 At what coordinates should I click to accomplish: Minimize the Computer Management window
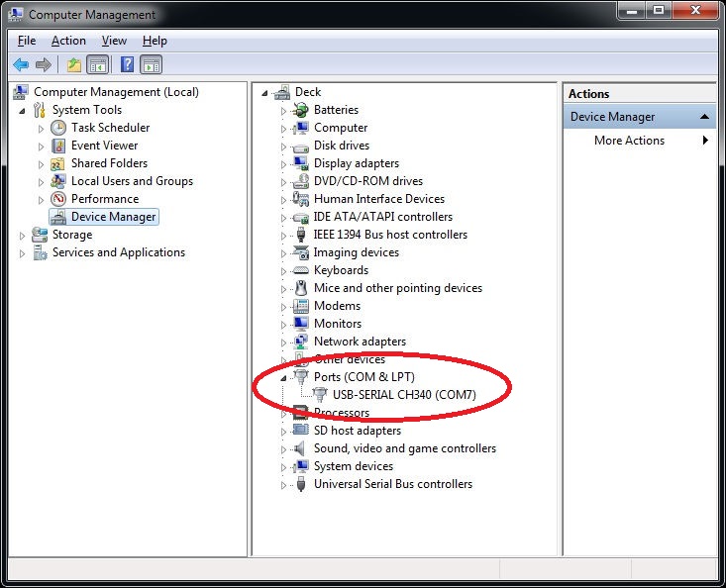[x=633, y=10]
